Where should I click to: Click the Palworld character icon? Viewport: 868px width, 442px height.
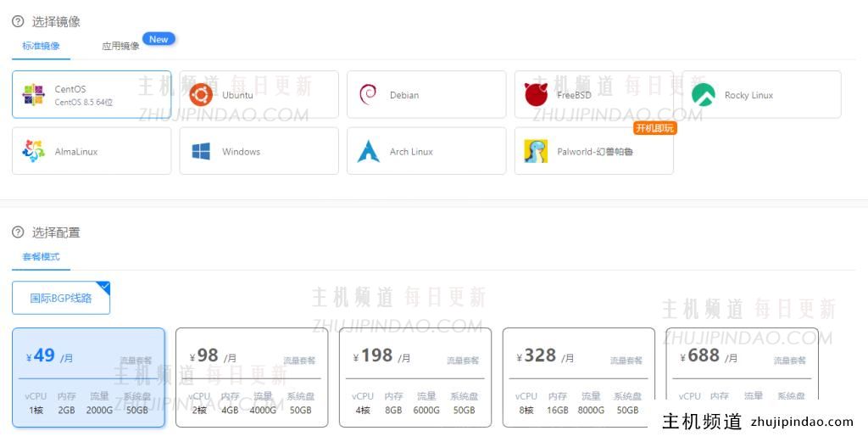click(x=536, y=151)
